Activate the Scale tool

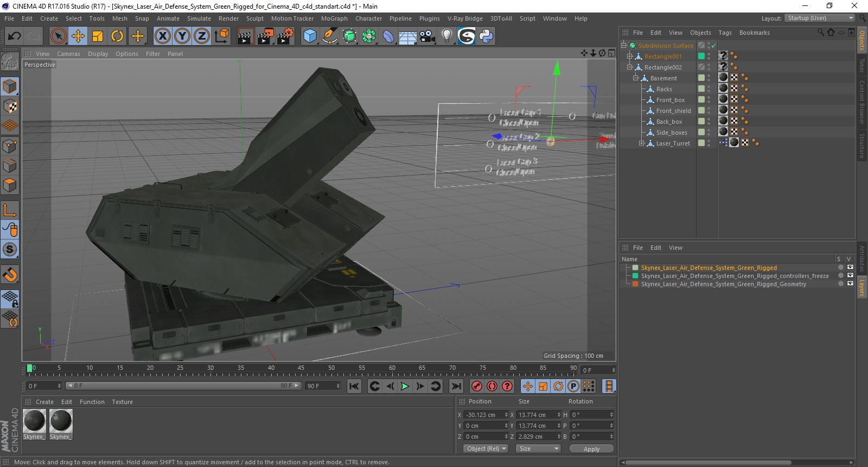click(98, 36)
